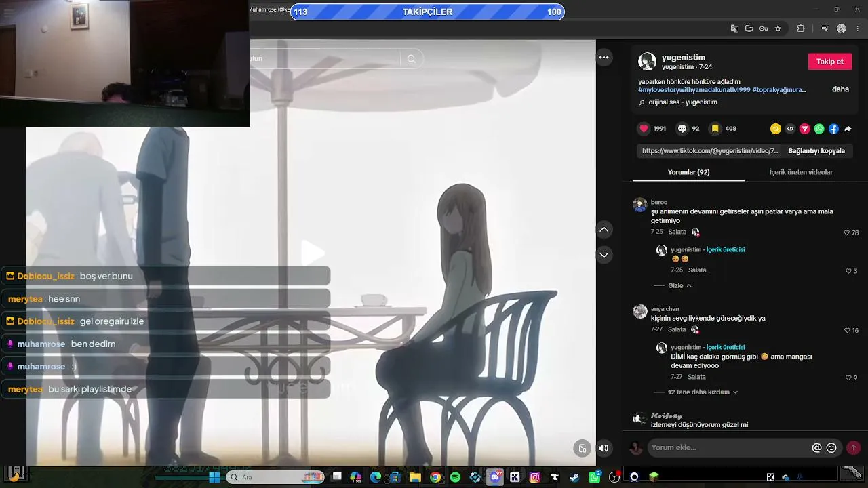The height and width of the screenshot is (488, 868).
Task: Share the video to Facebook
Action: pos(833,129)
